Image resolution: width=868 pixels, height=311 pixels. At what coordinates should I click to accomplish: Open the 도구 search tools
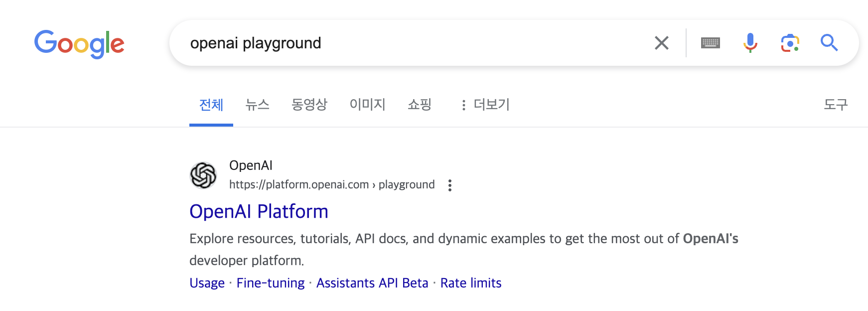coord(836,105)
